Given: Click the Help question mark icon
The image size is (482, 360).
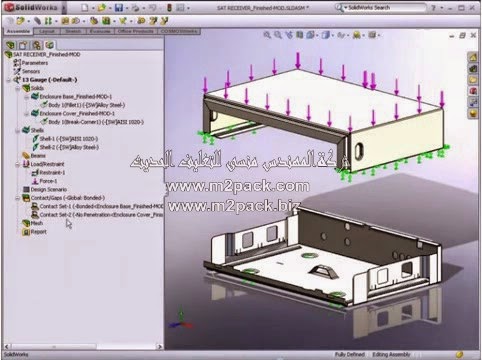Looking at the screenshot, I should coord(433,7).
